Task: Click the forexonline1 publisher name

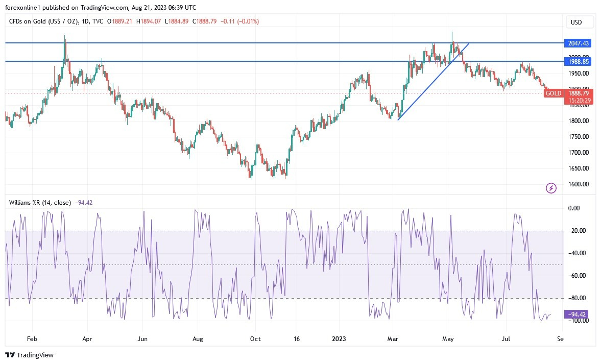Action: pyautogui.click(x=22, y=7)
